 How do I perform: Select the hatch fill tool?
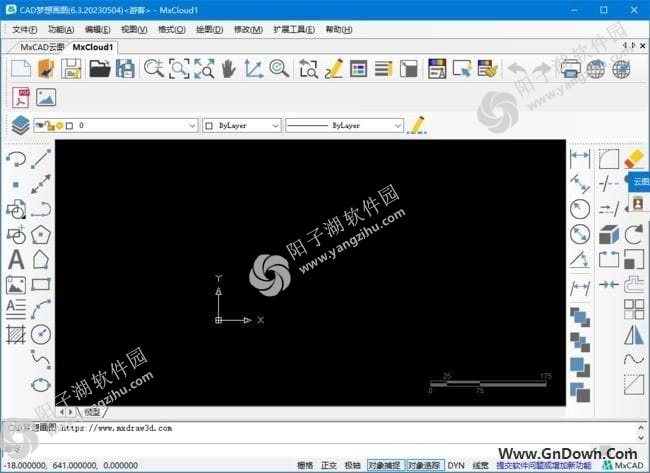coord(16,335)
